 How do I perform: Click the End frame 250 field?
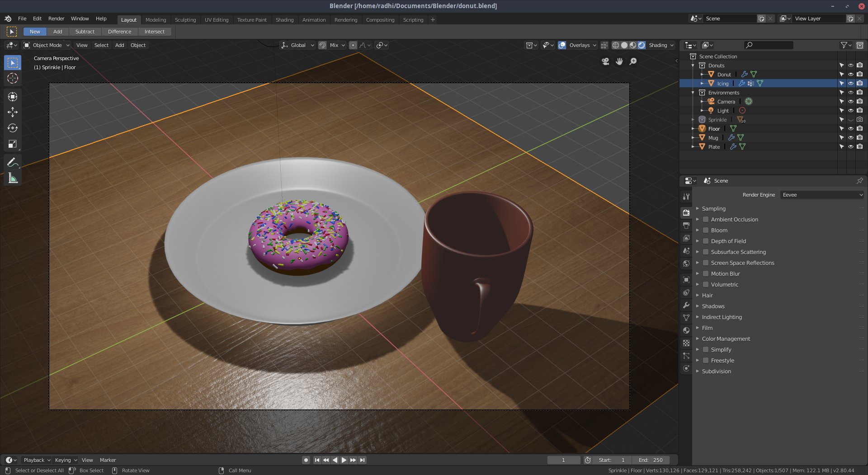(651, 460)
